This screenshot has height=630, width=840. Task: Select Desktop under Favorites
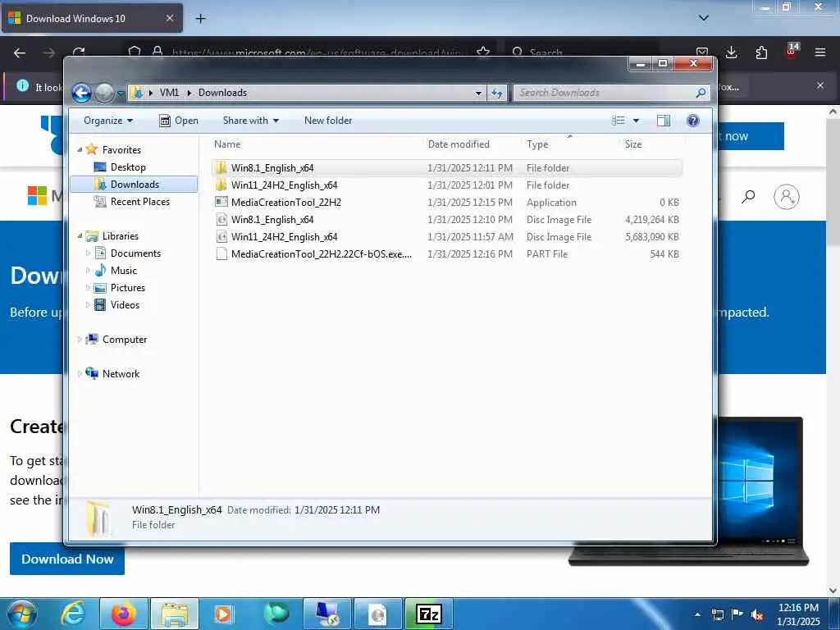(128, 167)
